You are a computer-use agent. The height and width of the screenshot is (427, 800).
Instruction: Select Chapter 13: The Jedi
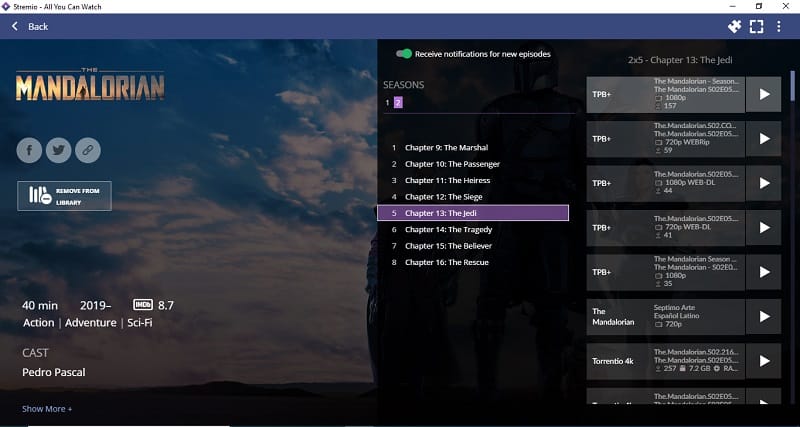(x=472, y=213)
